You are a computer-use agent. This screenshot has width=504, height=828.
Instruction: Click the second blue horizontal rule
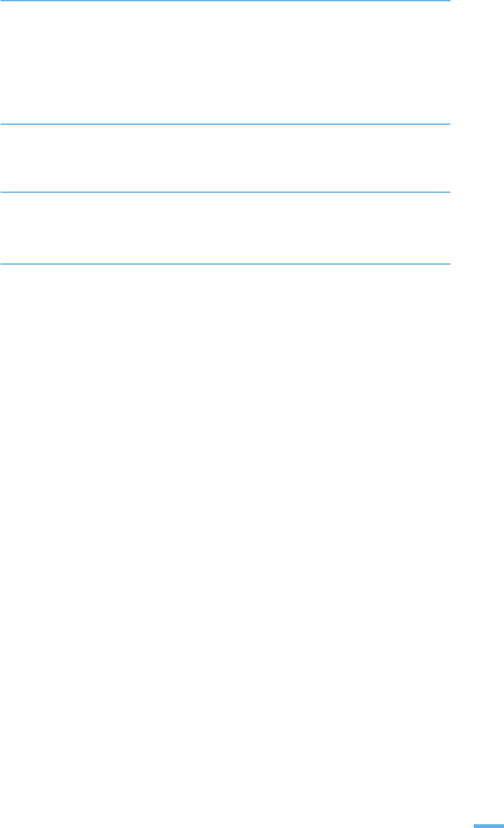226,124
